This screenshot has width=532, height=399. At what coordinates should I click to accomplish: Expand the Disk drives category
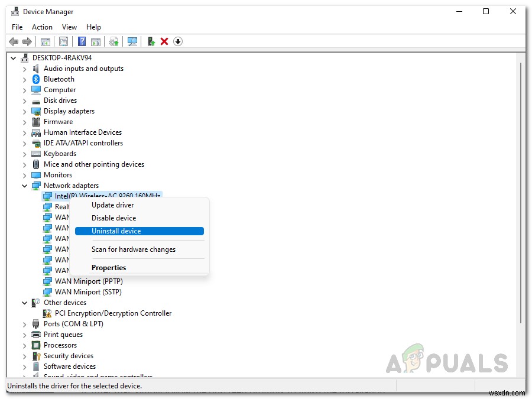pyautogui.click(x=24, y=100)
